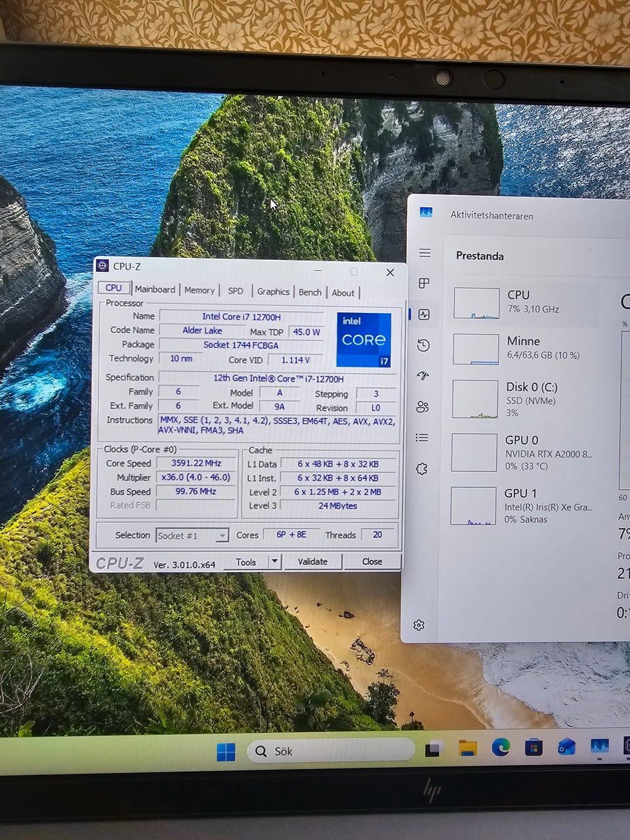Open Services view in Task Manager sidebar

point(421,469)
